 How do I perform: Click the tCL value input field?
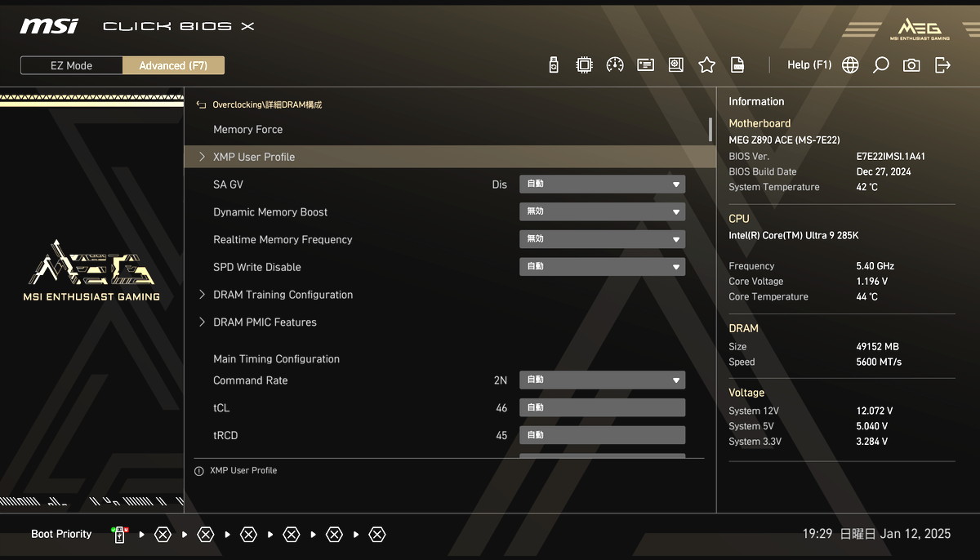pyautogui.click(x=602, y=407)
